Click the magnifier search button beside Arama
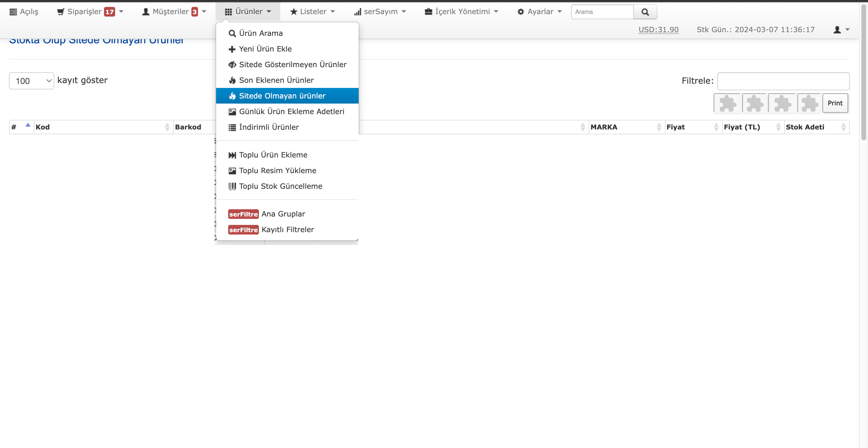The height and width of the screenshot is (448, 868). (x=645, y=12)
